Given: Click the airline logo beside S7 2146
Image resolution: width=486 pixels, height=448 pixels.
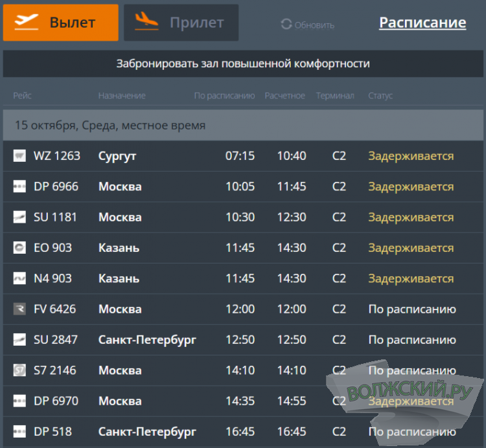Looking at the screenshot, I should pos(19,370).
